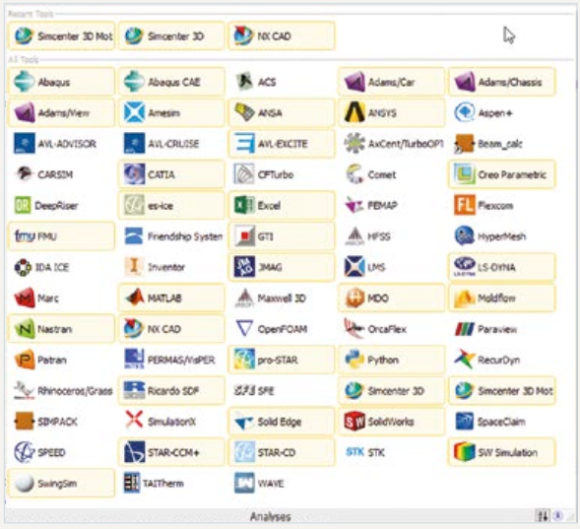Launch NX CAD from Recent Tools

click(x=282, y=36)
